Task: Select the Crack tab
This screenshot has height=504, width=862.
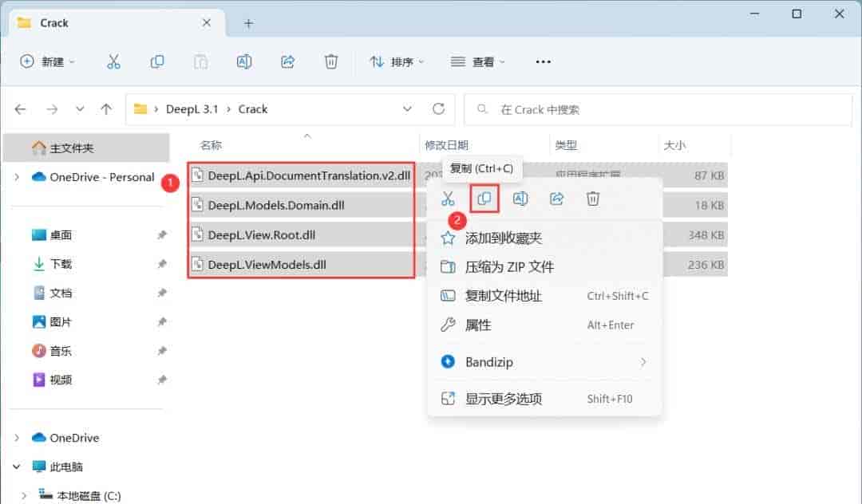Action: tap(117, 23)
